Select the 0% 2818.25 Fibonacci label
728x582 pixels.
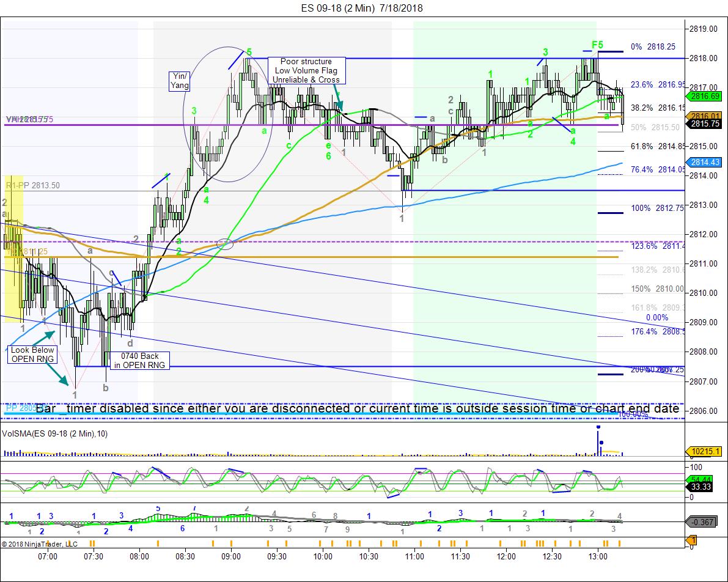coord(653,46)
